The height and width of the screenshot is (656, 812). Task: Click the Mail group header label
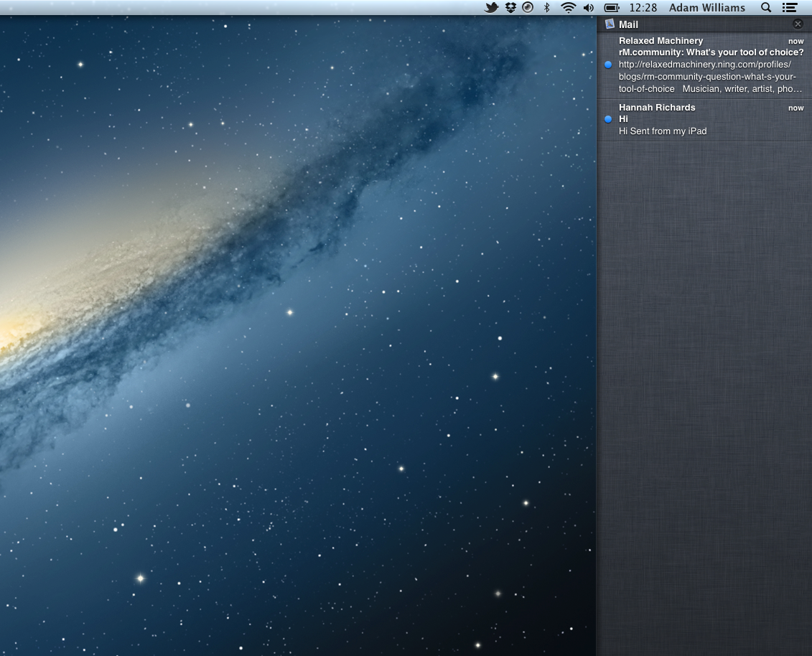point(628,24)
